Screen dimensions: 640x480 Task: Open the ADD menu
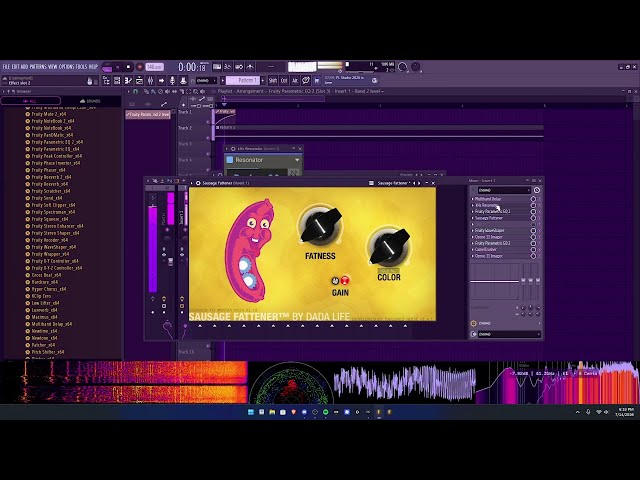pyautogui.click(x=24, y=67)
